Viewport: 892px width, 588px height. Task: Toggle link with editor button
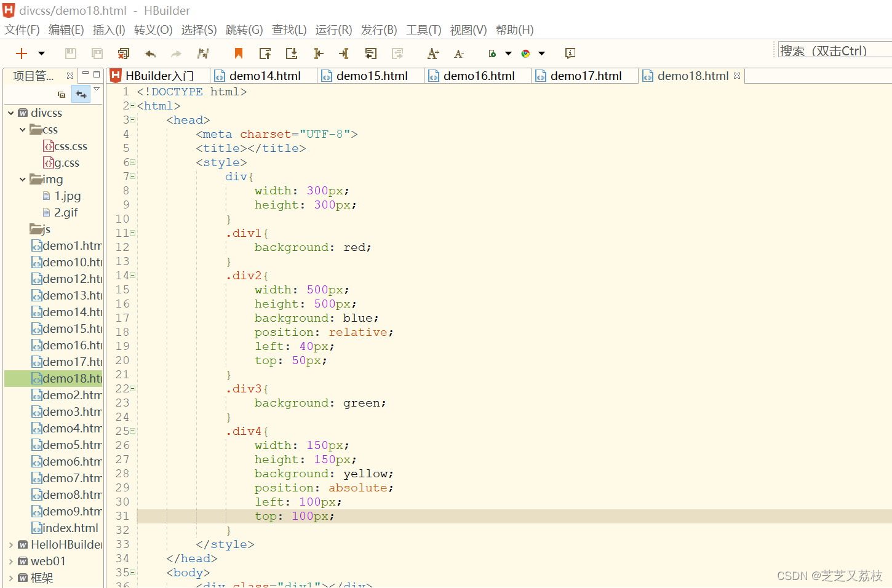coord(81,94)
